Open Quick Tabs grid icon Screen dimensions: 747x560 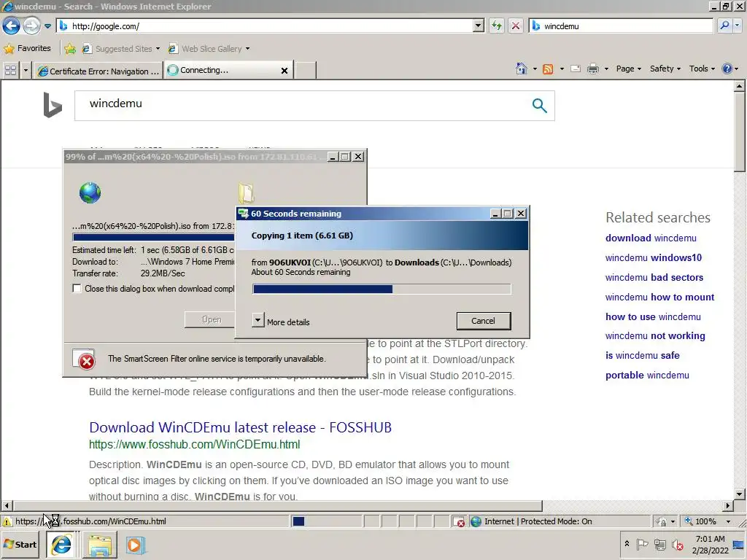coord(10,71)
